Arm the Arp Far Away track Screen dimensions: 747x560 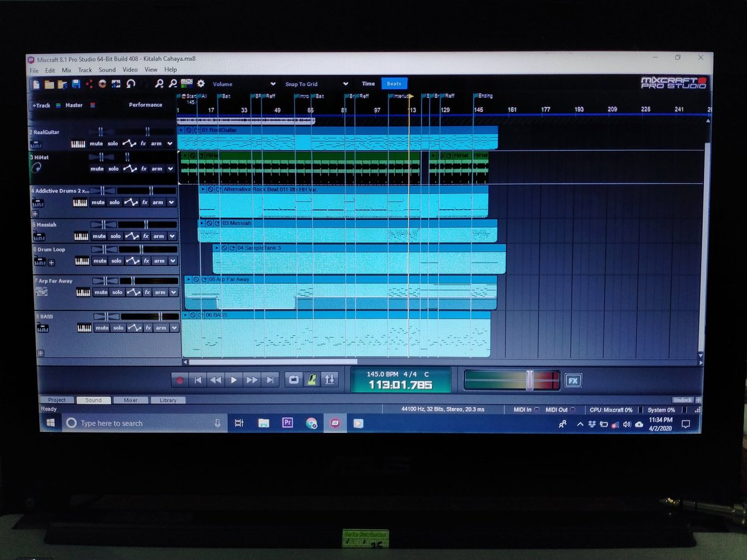(161, 292)
